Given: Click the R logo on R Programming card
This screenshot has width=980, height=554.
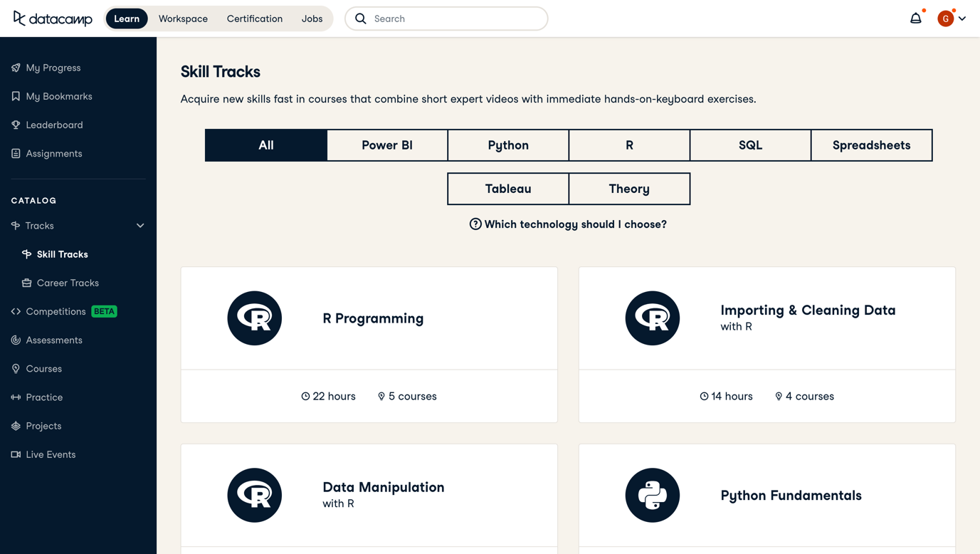Looking at the screenshot, I should click(255, 318).
